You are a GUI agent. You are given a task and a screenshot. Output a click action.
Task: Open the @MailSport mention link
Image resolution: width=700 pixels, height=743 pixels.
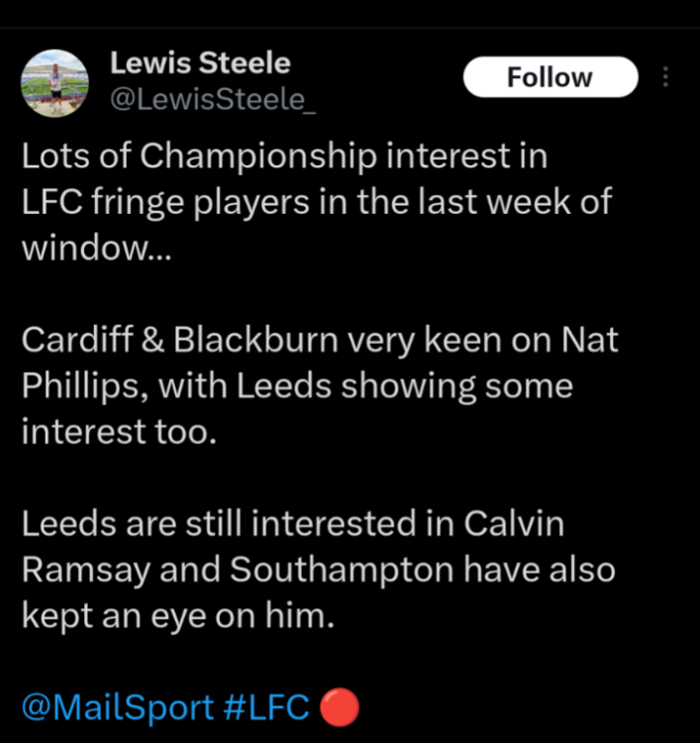(117, 707)
